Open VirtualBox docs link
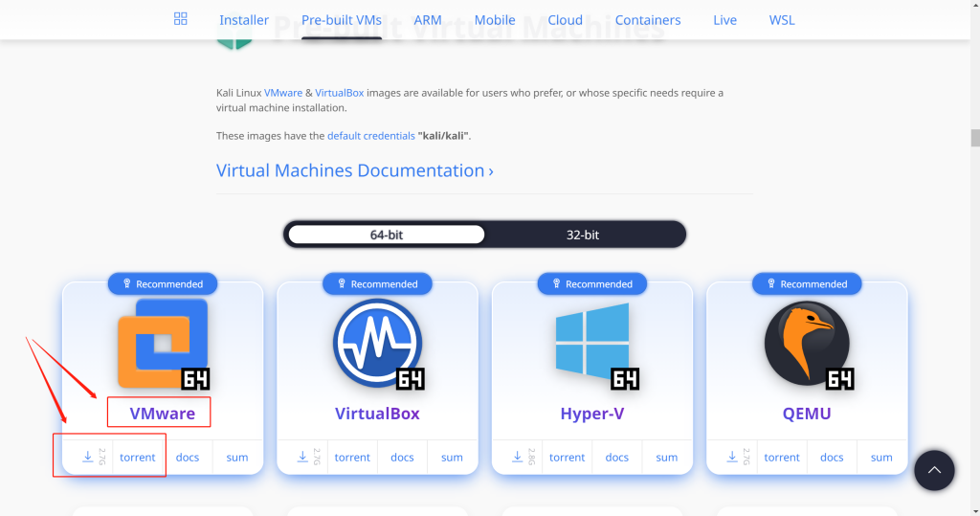980x516 pixels. [x=403, y=458]
